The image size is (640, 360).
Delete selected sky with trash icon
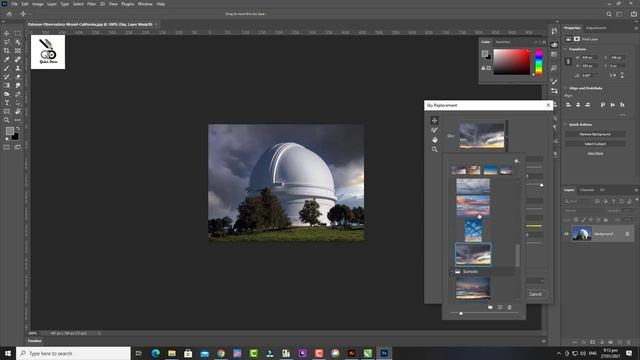[x=509, y=307]
